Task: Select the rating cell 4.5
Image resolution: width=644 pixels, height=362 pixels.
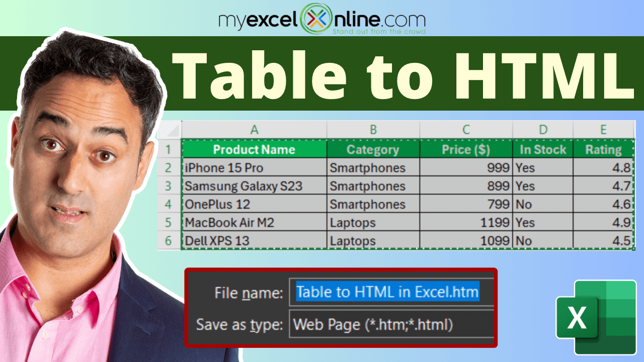Action: tap(603, 240)
